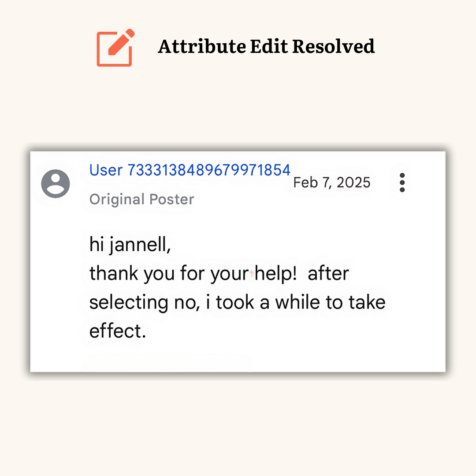
Task: Click the word "Resolved" in the heading
Action: click(x=333, y=46)
